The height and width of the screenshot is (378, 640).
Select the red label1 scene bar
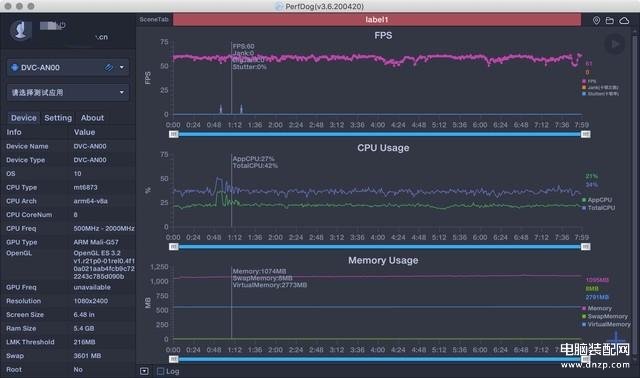click(x=377, y=20)
